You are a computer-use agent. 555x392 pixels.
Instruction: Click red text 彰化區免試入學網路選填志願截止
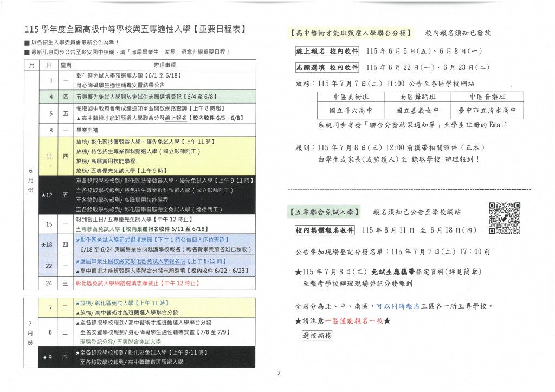pyautogui.click(x=117, y=283)
